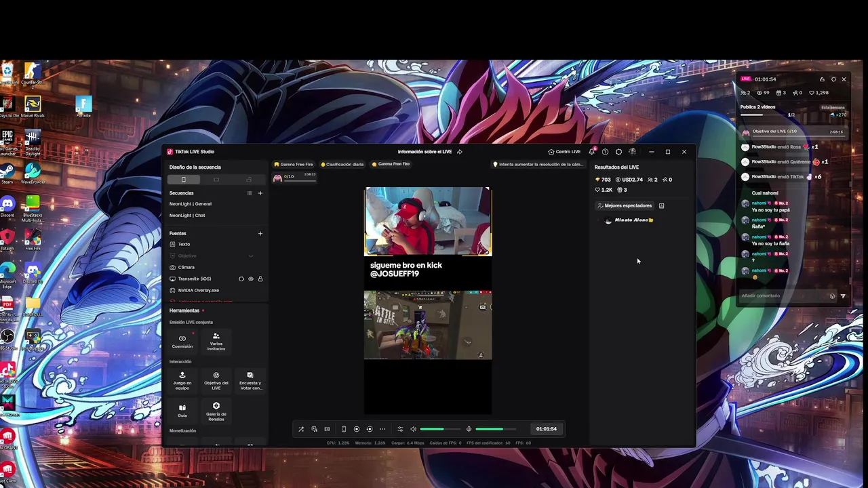Open the Fortnite desktop shortcut
This screenshot has height=488, width=868.
tap(83, 107)
